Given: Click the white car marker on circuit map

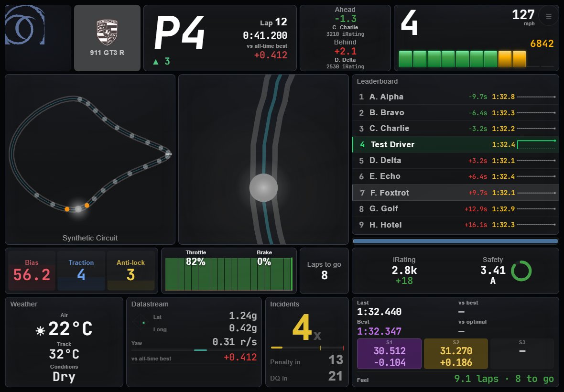Looking at the screenshot, I should (78, 209).
